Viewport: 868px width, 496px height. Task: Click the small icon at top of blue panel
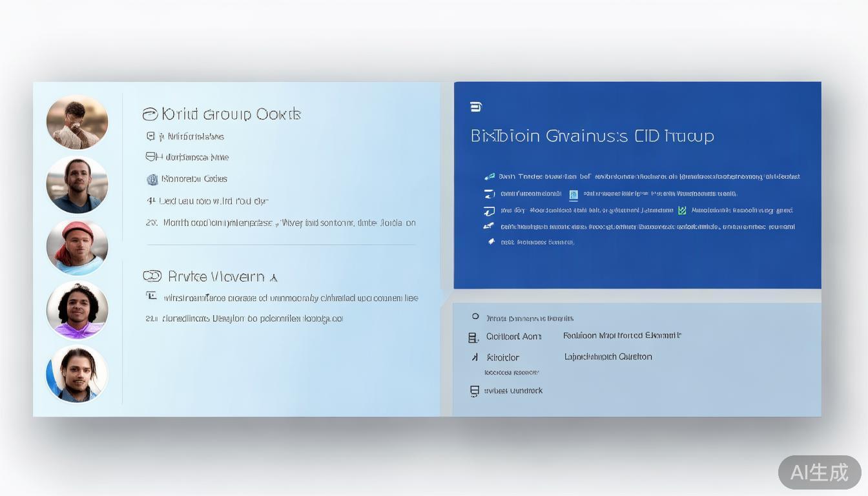pos(476,107)
